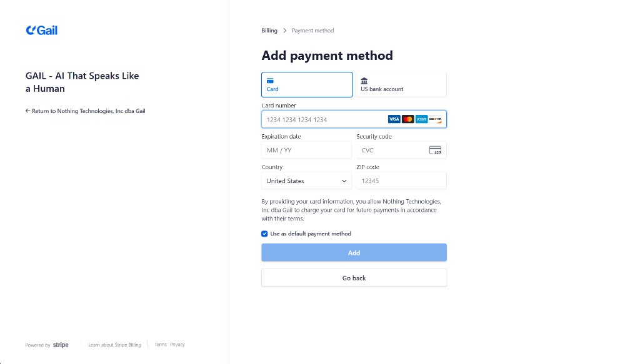Toggle the default payment method checkbox

tap(264, 234)
